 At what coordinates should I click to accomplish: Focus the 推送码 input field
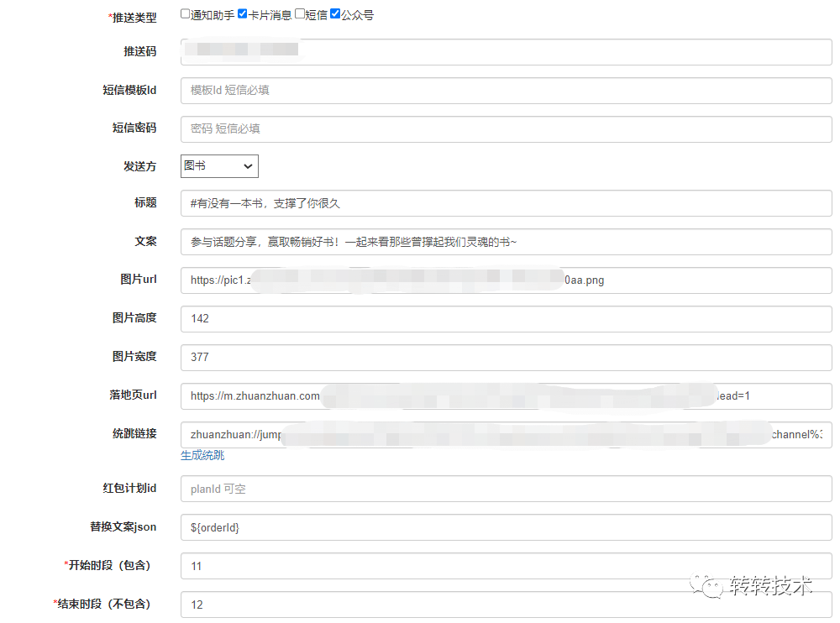(x=507, y=52)
